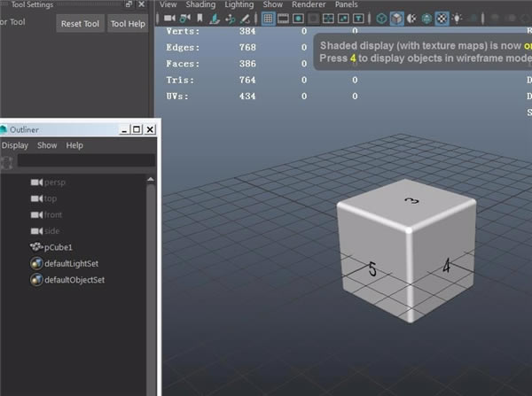Select the pCube1 mesh icon in Outliner

click(36, 247)
